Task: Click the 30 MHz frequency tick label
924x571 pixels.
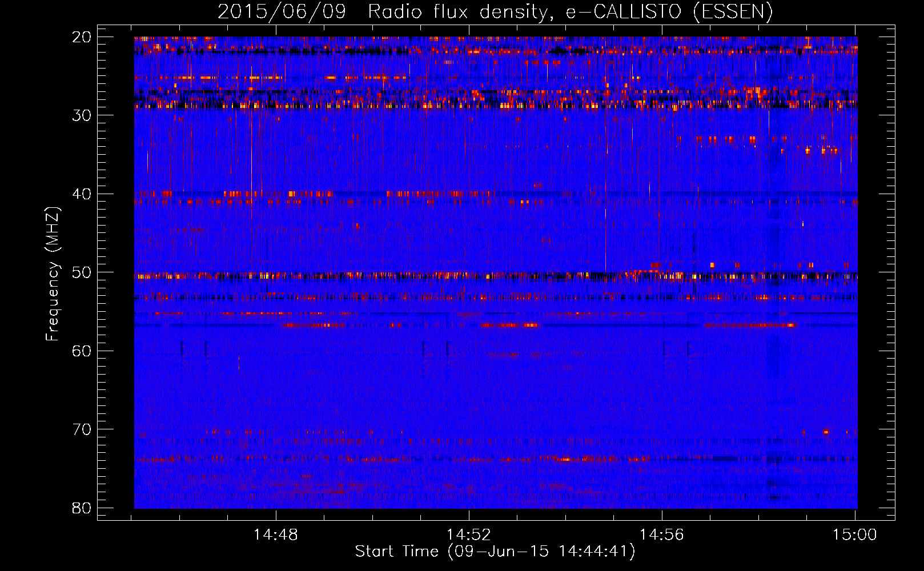Action: pyautogui.click(x=82, y=115)
